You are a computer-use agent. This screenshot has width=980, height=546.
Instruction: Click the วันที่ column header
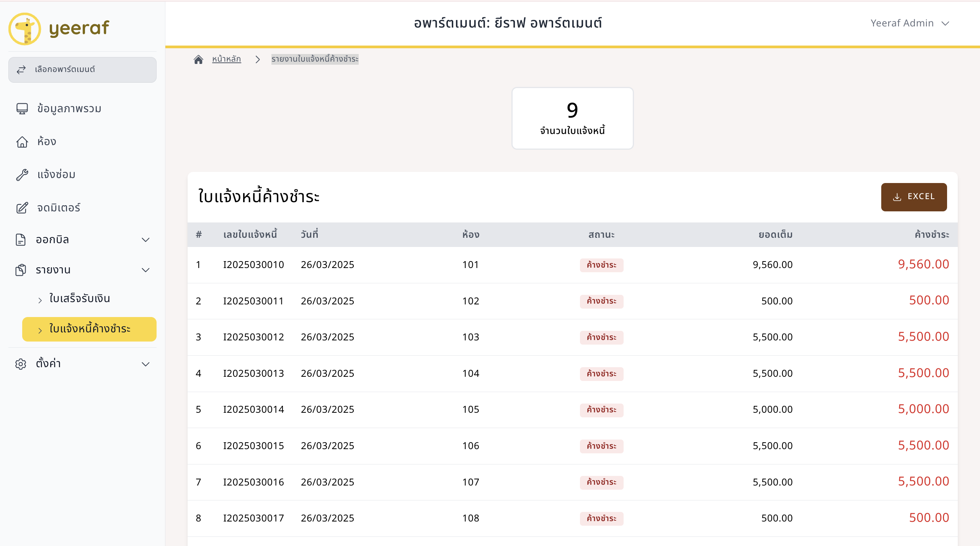point(309,234)
